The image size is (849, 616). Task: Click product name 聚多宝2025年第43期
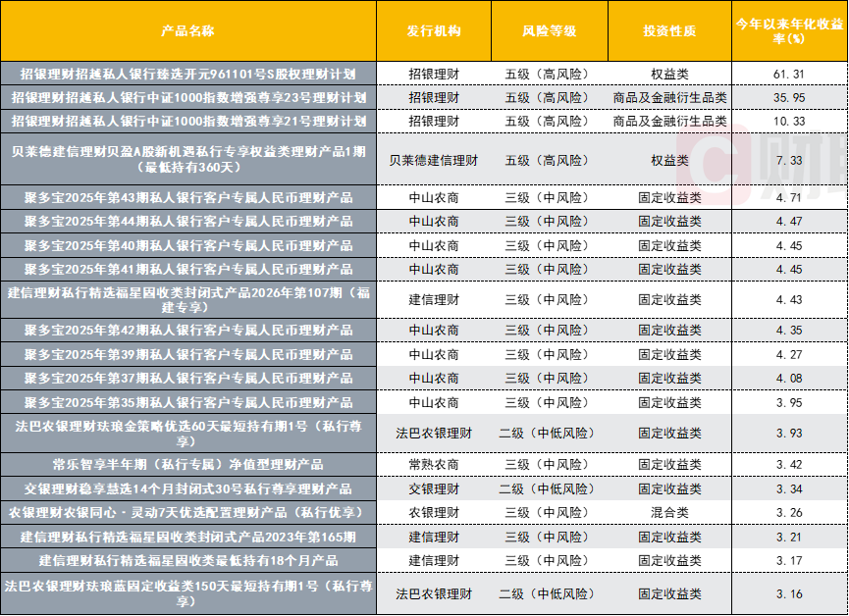(187, 197)
